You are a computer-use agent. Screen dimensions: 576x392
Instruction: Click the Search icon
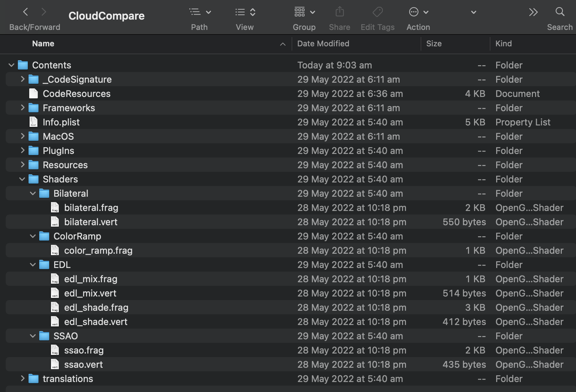[560, 12]
